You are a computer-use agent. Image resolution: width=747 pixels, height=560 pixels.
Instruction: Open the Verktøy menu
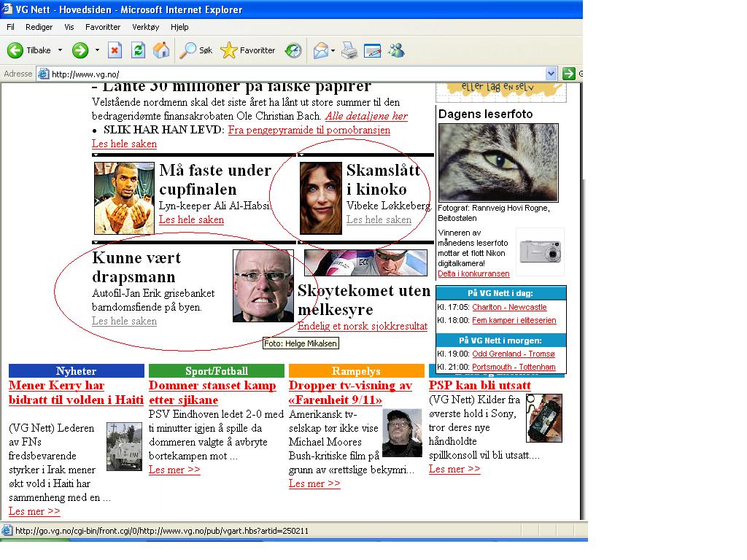[x=146, y=27]
